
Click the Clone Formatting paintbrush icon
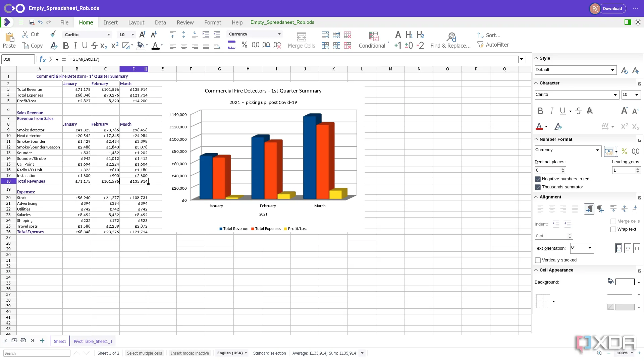tap(53, 34)
